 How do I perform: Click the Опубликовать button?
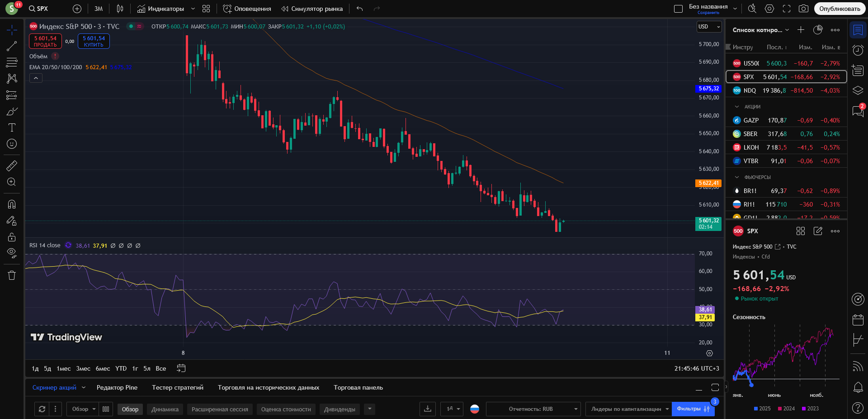tap(840, 9)
